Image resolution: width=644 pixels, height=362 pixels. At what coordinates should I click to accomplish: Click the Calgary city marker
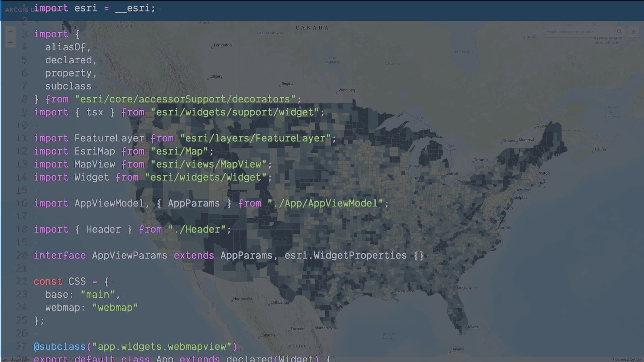208,79
